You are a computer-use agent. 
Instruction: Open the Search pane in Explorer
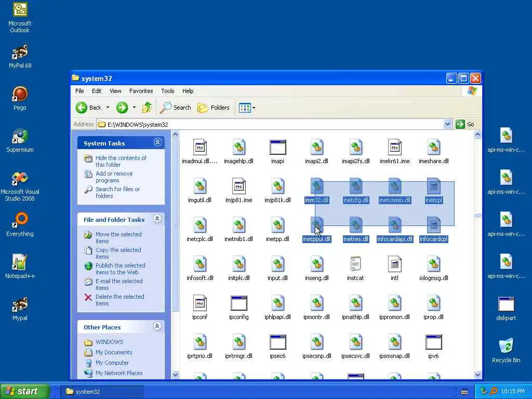pyautogui.click(x=176, y=108)
